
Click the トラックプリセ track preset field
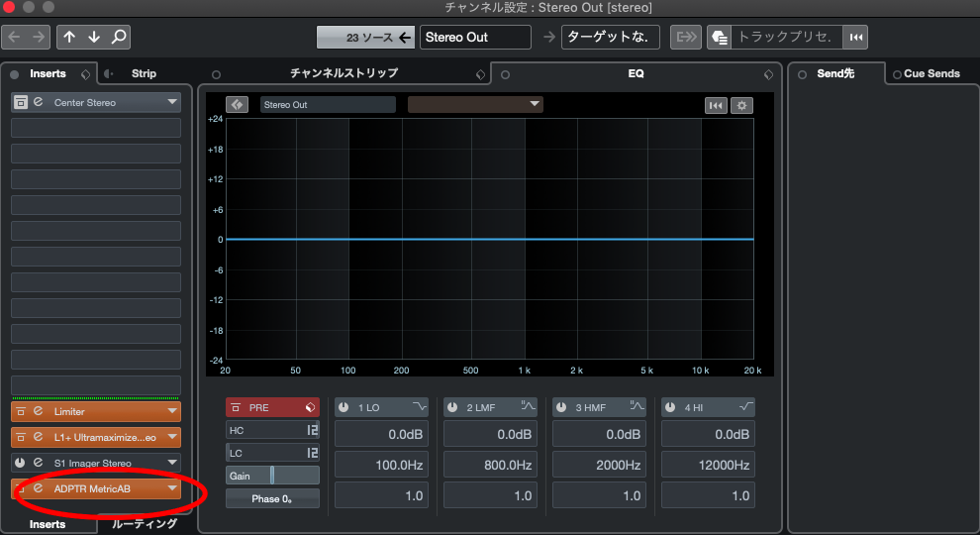point(786,37)
